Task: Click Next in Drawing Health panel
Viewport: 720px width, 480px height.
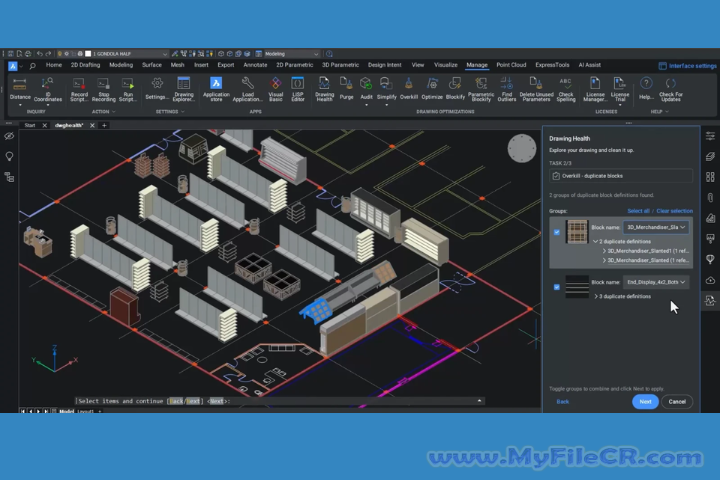Action: coord(645,402)
